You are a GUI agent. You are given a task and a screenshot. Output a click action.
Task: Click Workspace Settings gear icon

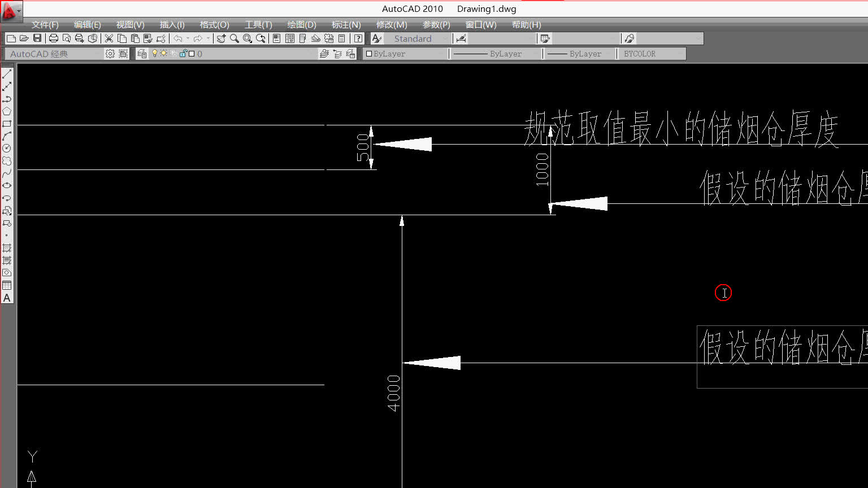[110, 54]
